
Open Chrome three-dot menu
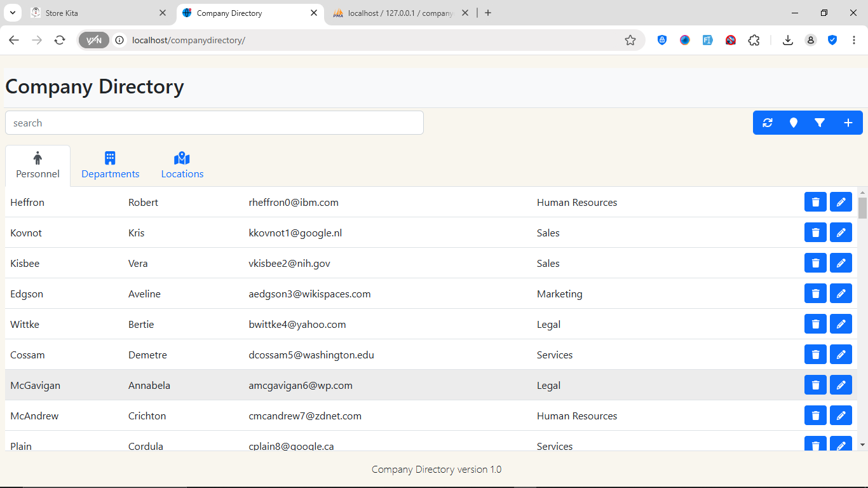pyautogui.click(x=854, y=40)
